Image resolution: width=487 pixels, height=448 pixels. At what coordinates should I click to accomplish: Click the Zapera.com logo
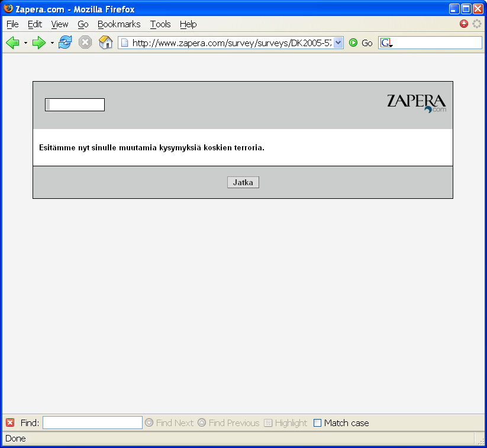[x=417, y=103]
